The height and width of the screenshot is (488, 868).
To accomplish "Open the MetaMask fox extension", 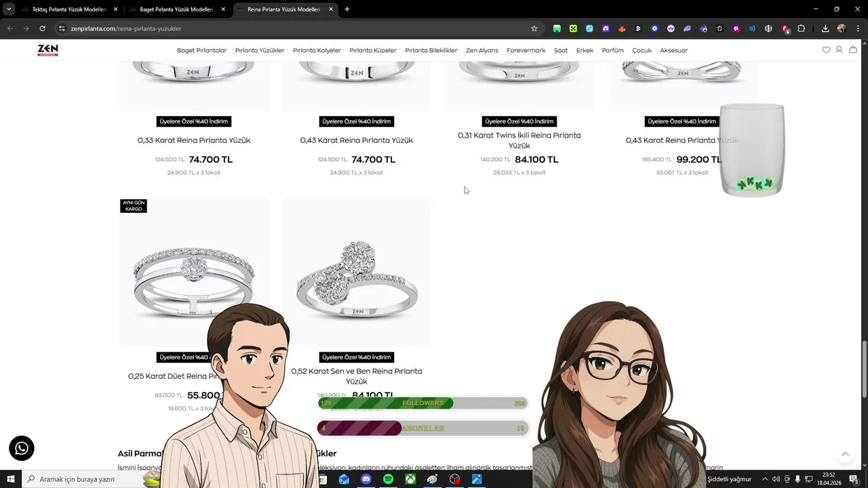I will point(622,28).
